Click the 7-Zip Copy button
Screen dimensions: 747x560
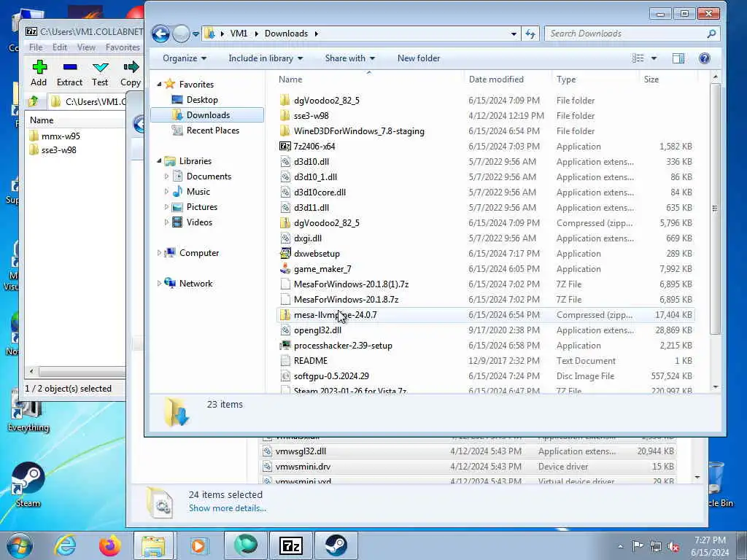(131, 74)
